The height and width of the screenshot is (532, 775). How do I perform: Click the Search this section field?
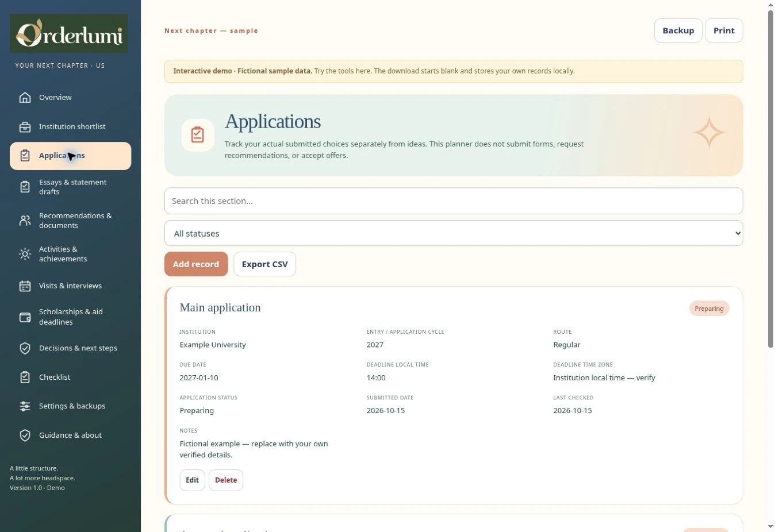coord(454,201)
